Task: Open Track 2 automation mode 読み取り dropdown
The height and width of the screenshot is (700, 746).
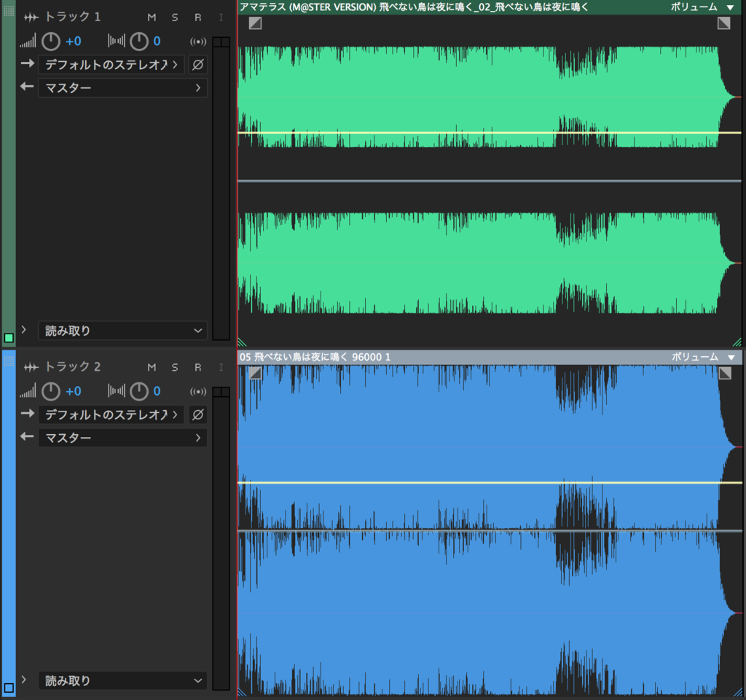Action: pos(122,680)
